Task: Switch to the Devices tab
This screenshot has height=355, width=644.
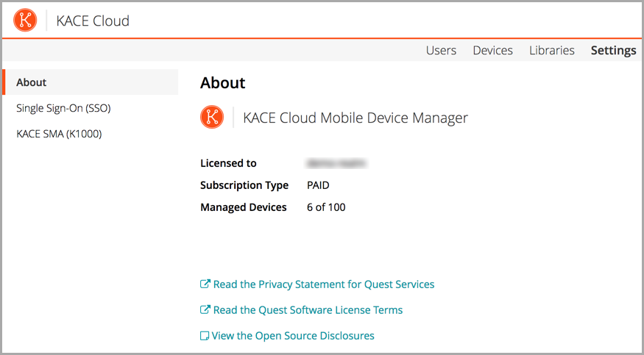Action: (492, 51)
